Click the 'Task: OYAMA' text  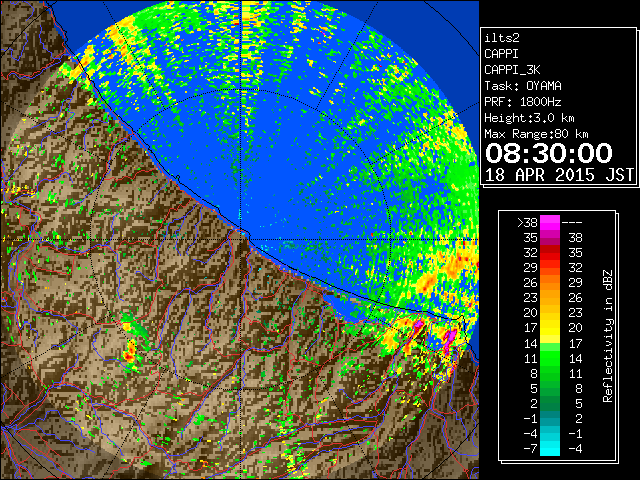(x=523, y=86)
